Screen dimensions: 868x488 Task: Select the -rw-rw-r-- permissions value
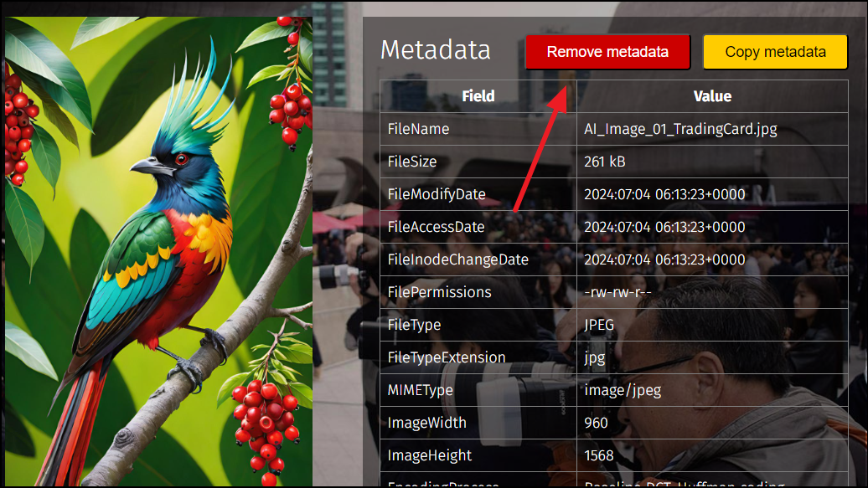click(x=617, y=292)
